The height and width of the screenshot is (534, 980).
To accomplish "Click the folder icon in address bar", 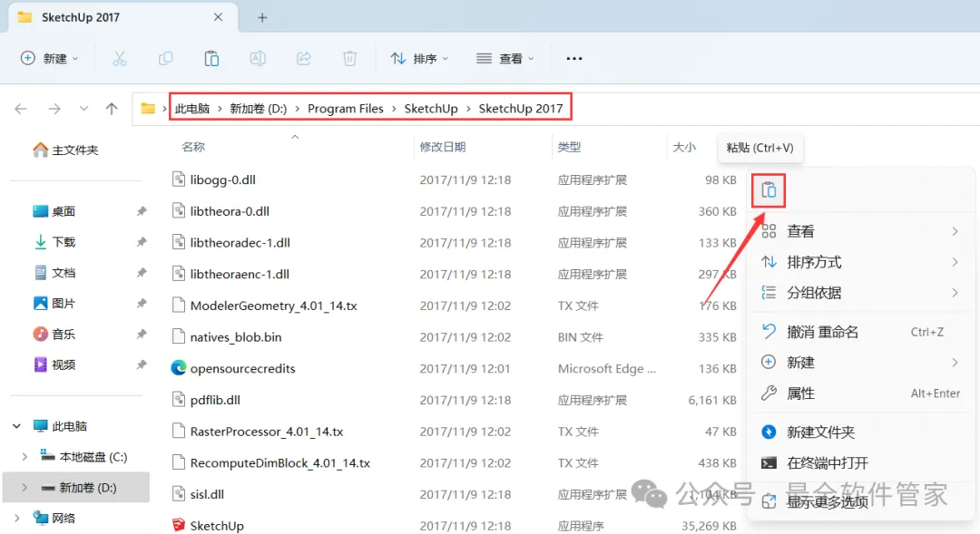I will click(x=148, y=109).
